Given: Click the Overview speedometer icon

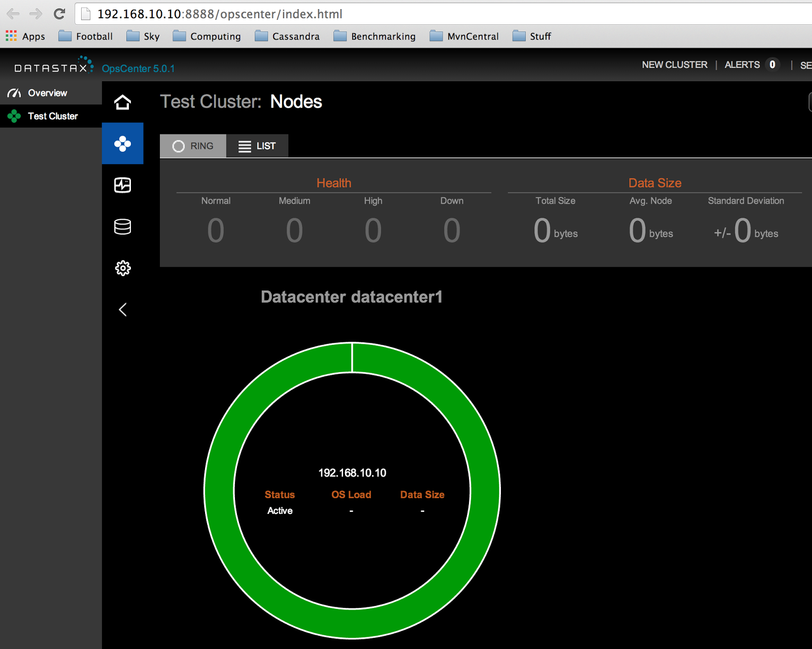Looking at the screenshot, I should [14, 93].
